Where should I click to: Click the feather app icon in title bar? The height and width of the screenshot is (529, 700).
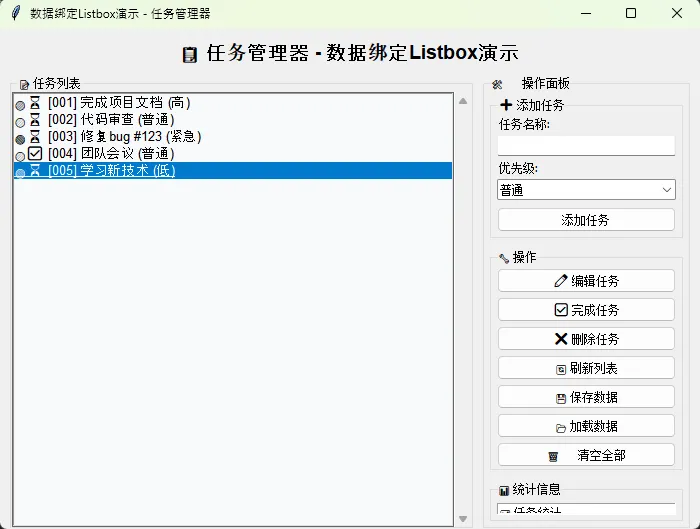14,13
